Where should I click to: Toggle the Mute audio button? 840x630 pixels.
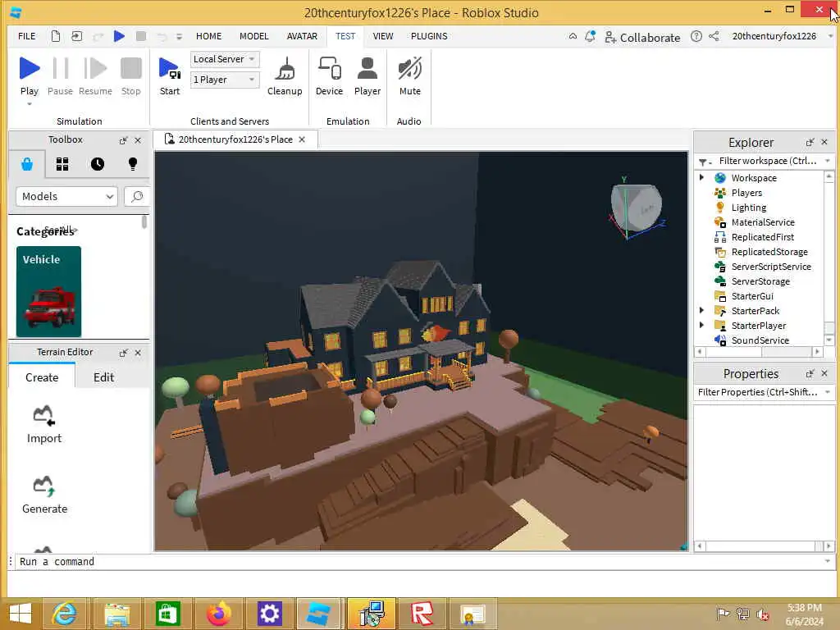pos(410,75)
